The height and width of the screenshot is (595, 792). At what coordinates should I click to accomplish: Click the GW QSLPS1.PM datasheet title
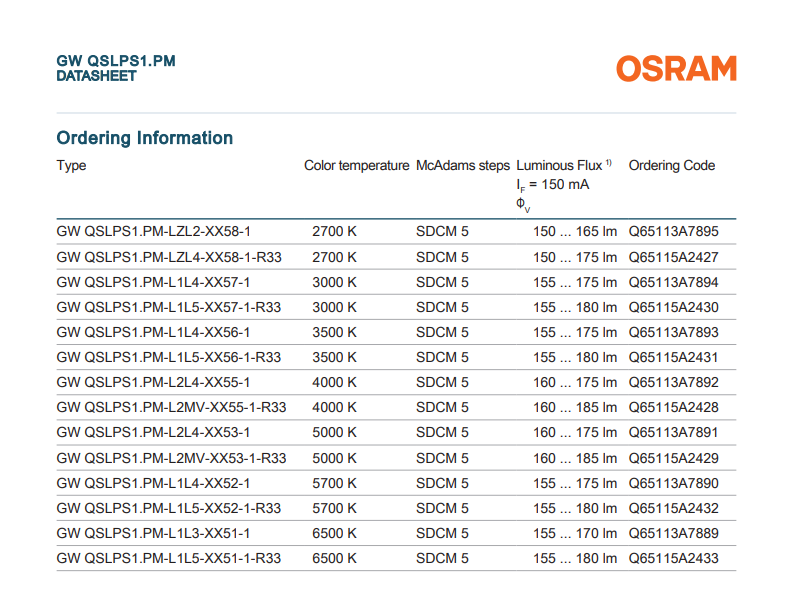(x=116, y=62)
